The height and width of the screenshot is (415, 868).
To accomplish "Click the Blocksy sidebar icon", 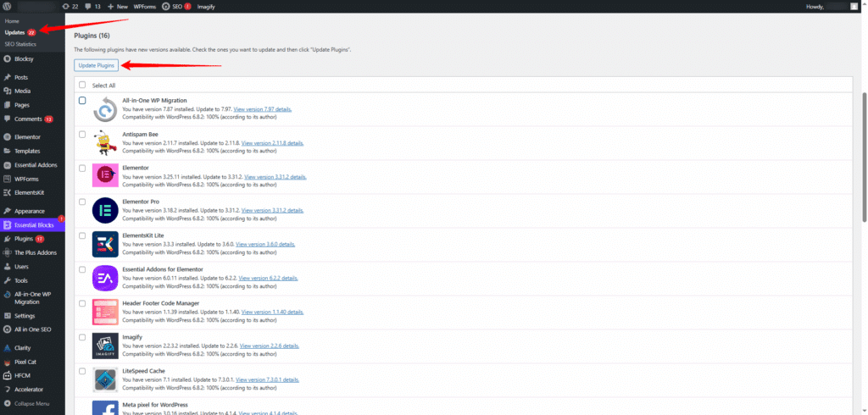I will pos(7,58).
